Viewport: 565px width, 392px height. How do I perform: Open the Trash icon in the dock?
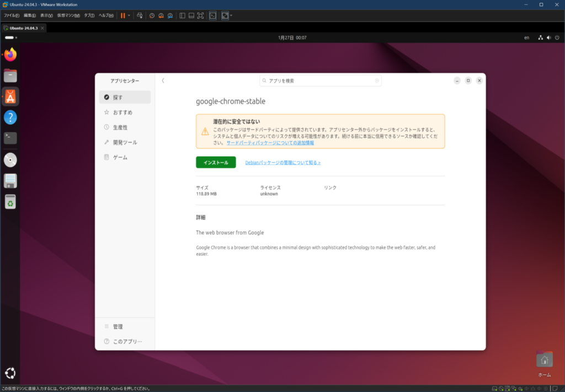click(10, 202)
